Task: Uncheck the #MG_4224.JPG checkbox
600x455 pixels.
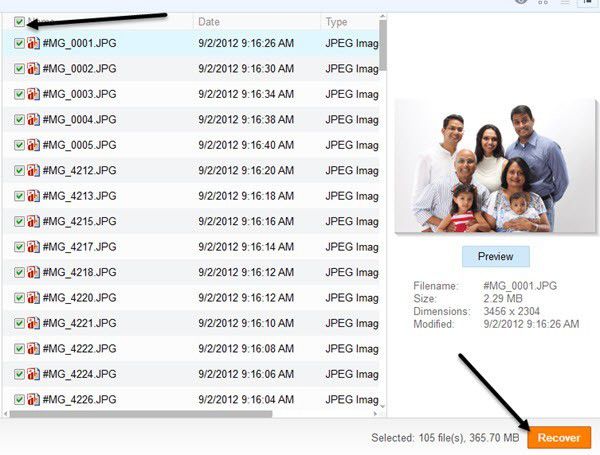Action: 19,374
